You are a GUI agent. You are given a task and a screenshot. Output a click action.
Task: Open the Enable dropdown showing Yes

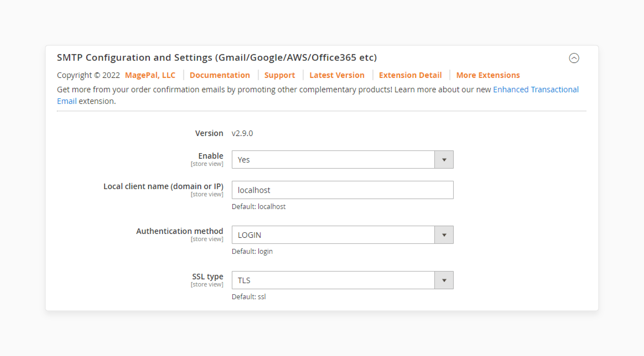pyautogui.click(x=343, y=160)
